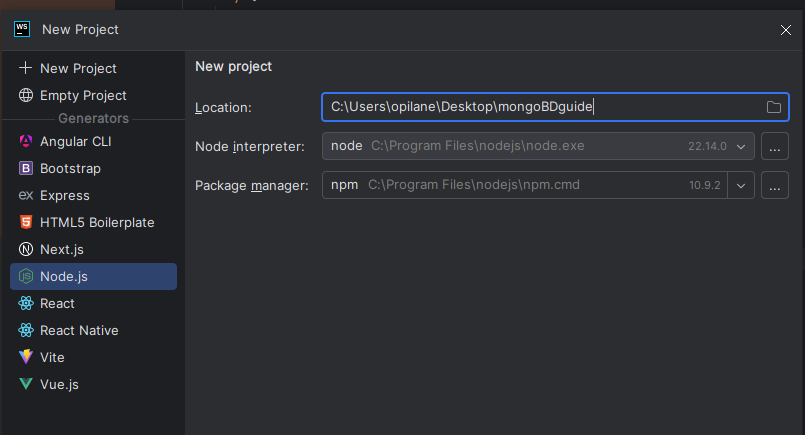The image size is (805, 435).
Task: Click the WebStorm logo in title bar
Action: pos(22,29)
